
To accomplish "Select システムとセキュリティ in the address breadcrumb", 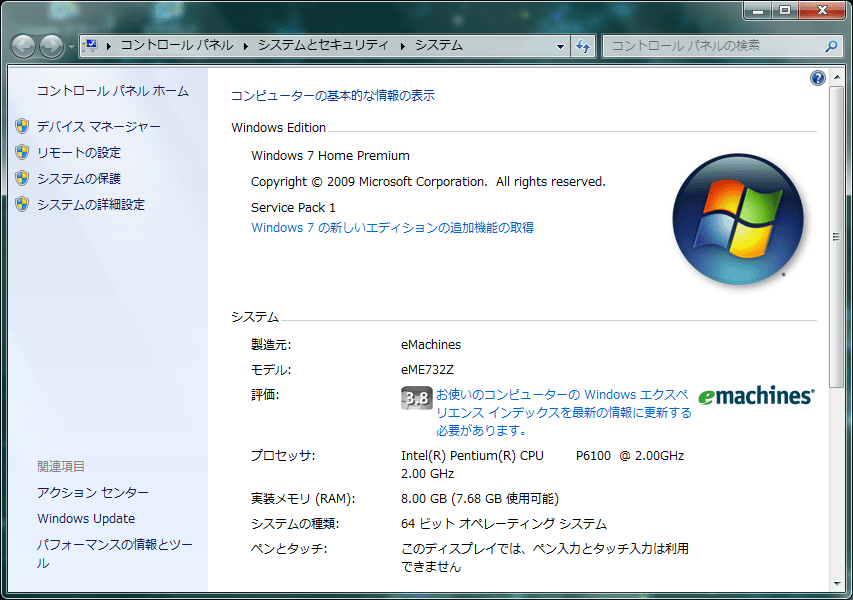I will tap(323, 45).
